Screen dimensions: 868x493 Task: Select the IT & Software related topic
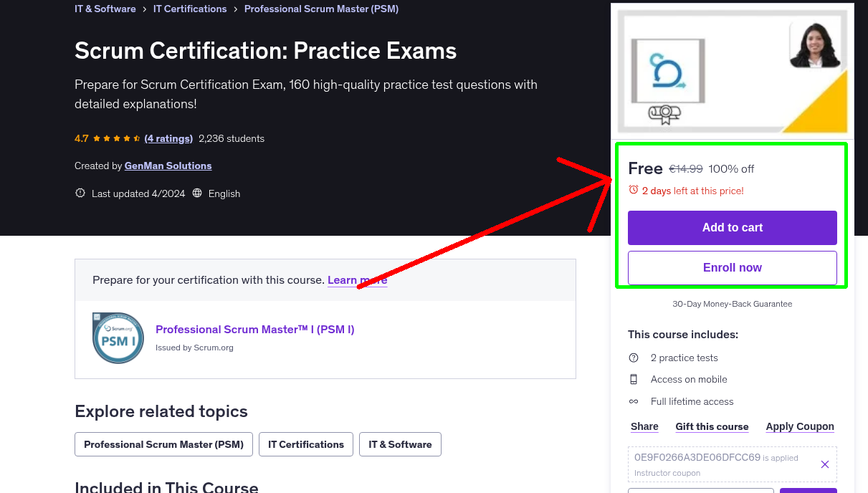coord(400,444)
